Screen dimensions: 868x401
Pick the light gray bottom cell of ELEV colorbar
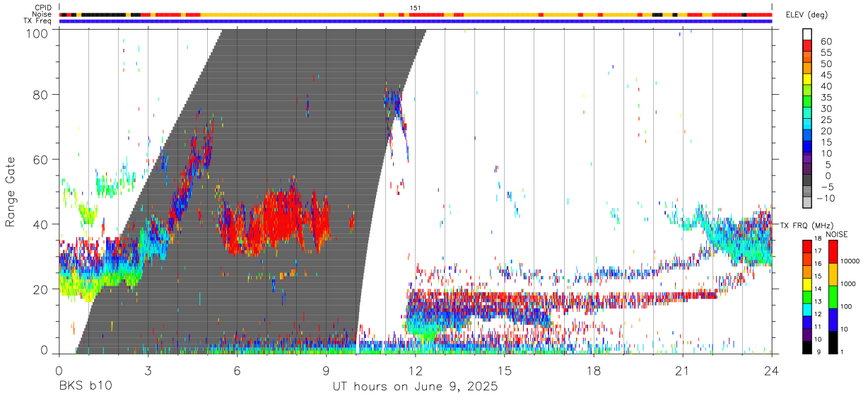(807, 202)
